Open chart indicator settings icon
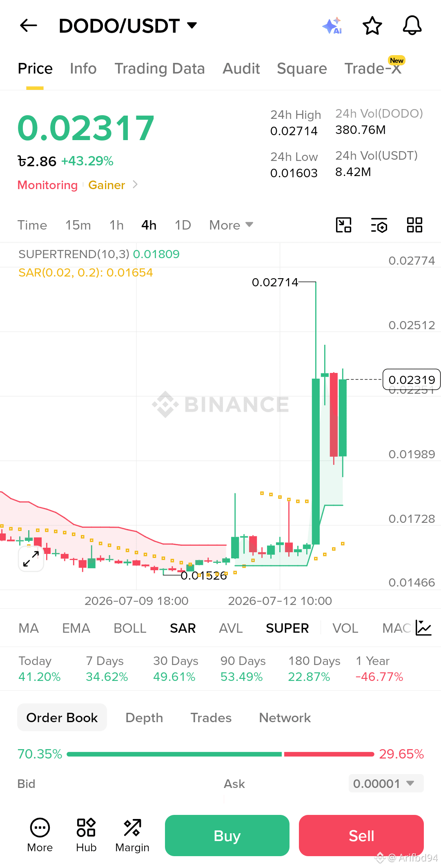 pos(379,225)
